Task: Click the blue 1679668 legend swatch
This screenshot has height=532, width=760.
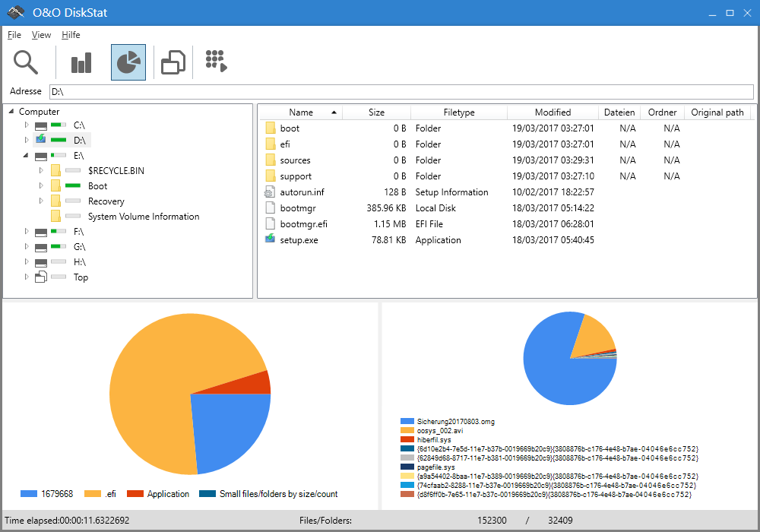Action: click(29, 494)
